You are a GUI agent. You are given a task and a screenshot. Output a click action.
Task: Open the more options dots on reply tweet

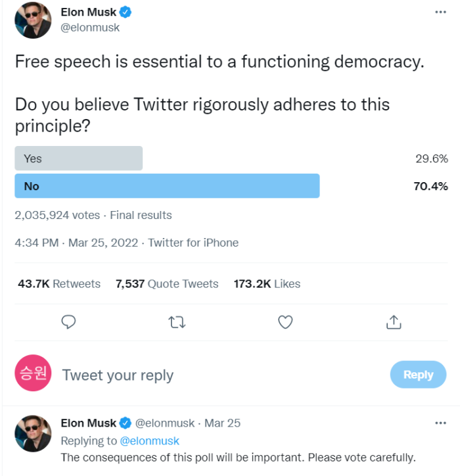(x=440, y=423)
